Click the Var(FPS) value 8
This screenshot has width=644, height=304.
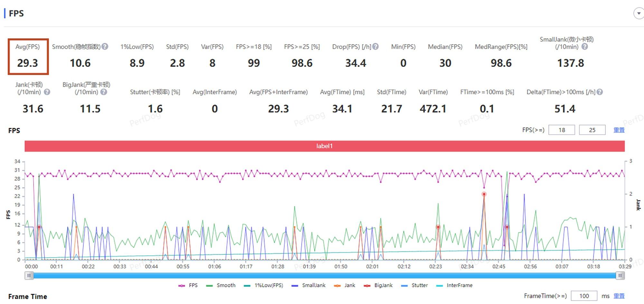pos(212,63)
